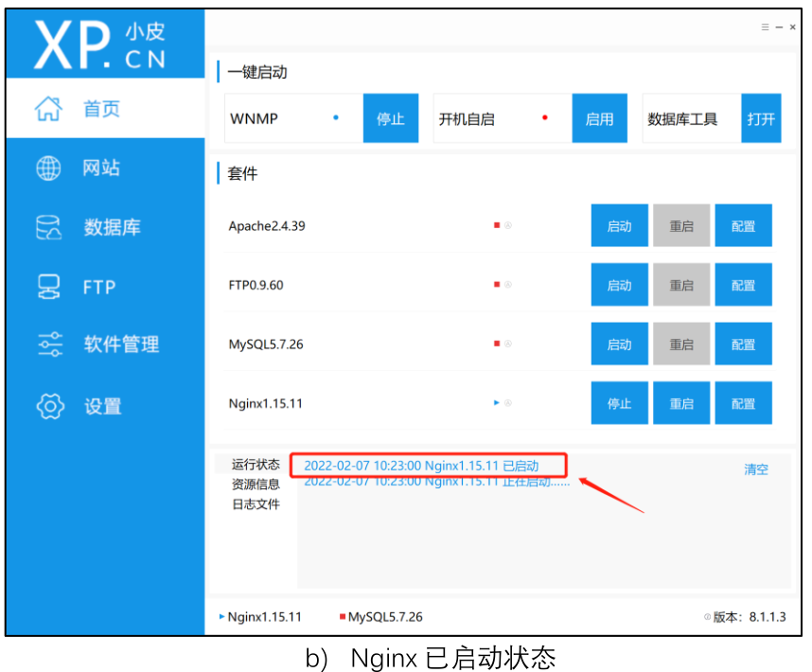Click 打开 beside 数据库工具
Viewport: 812px width, 672px height.
[761, 117]
